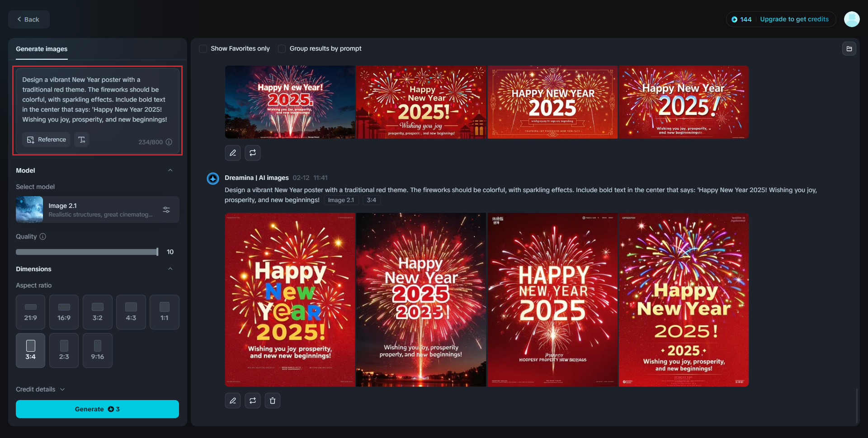This screenshot has width=868, height=438.
Task: Click edit pencil icon under lower image set
Action: point(233,400)
